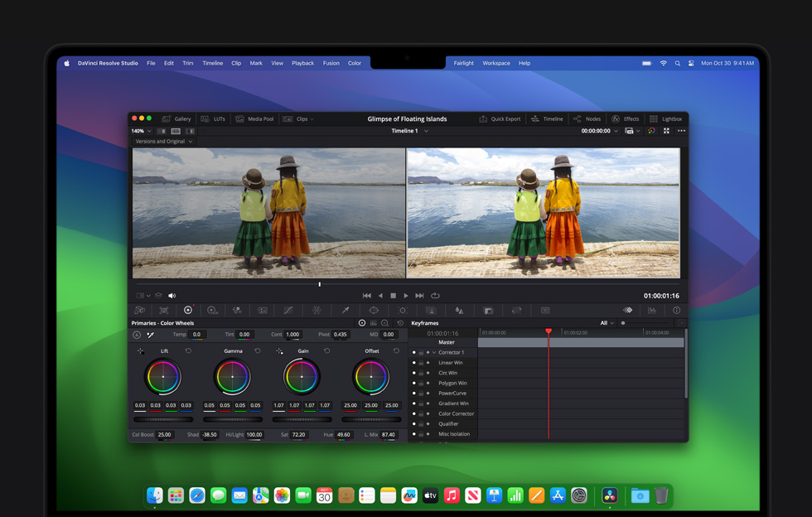Open the Workspace menu
812x517 pixels.
click(496, 63)
